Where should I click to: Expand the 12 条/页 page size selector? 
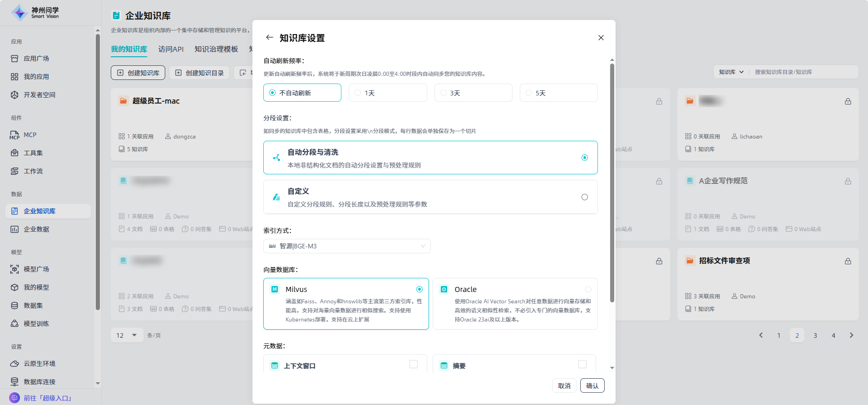[127, 336]
